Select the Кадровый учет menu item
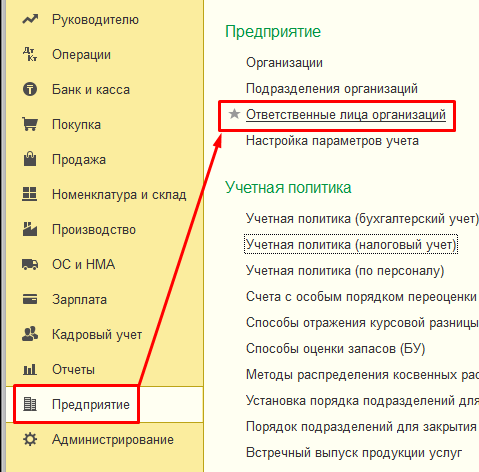The width and height of the screenshot is (479, 472). click(97, 335)
